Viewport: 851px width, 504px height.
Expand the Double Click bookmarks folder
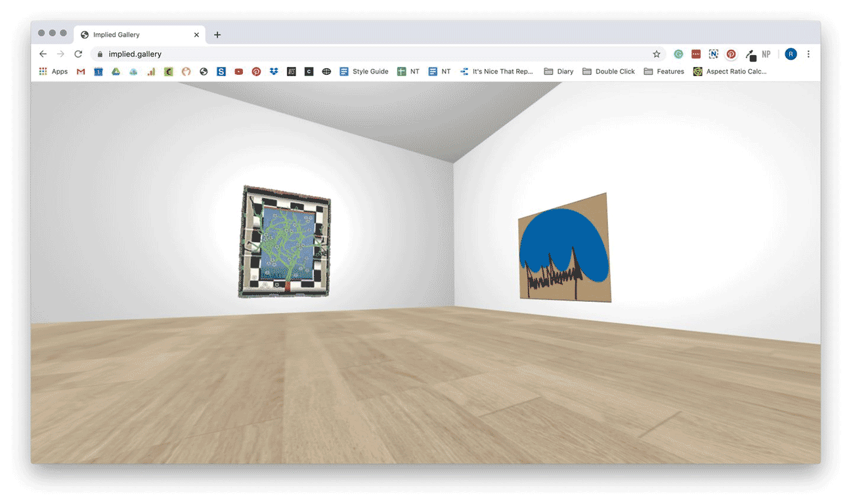click(x=608, y=72)
